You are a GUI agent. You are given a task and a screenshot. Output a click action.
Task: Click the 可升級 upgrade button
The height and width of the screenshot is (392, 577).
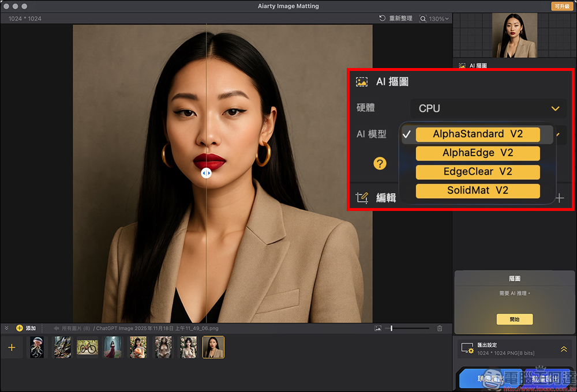563,6
